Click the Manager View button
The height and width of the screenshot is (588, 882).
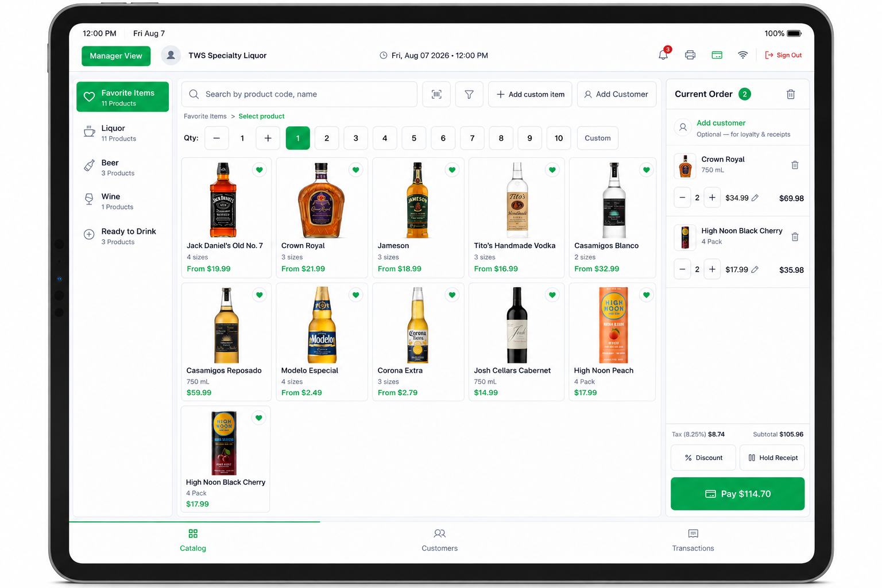pos(116,56)
